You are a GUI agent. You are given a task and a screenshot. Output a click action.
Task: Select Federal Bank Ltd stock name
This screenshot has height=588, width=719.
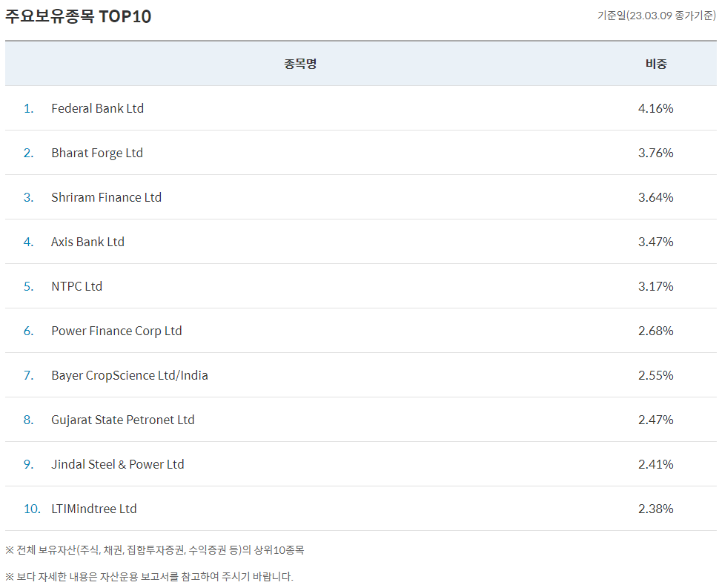coord(98,108)
